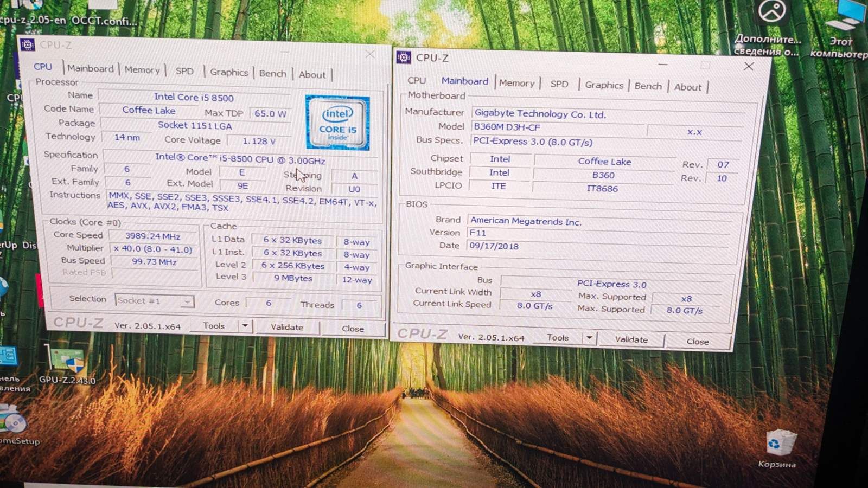Viewport: 868px width, 488px height.
Task: Select the CPU tab in right CPU-Z window
Action: [417, 80]
